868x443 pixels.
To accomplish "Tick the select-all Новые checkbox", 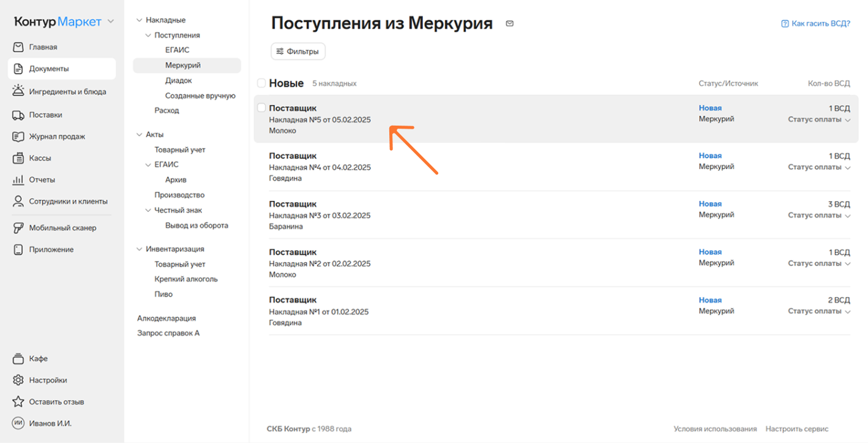I will [261, 83].
